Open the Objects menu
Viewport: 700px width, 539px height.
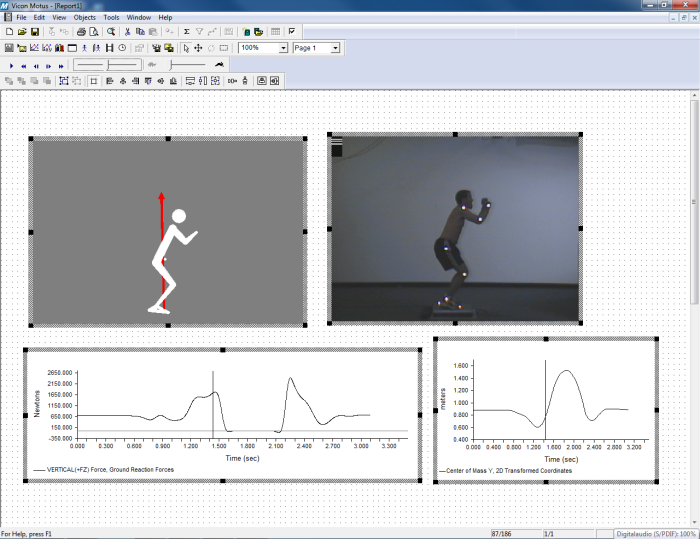(x=84, y=17)
